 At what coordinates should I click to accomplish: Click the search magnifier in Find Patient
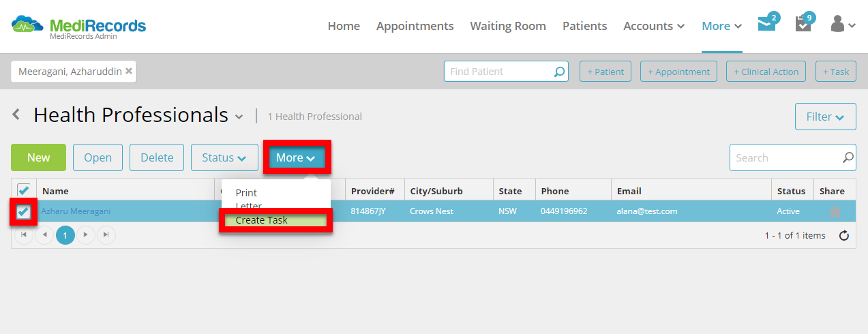[x=559, y=72]
